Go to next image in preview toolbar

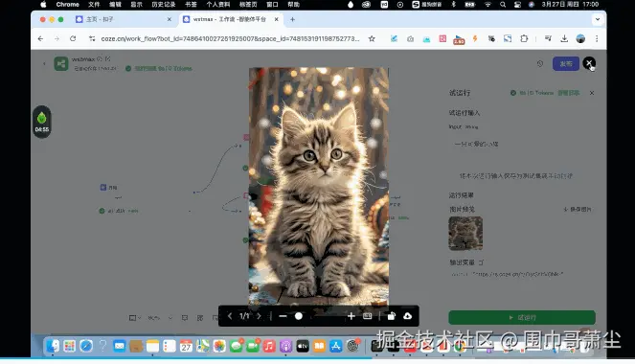tap(259, 316)
